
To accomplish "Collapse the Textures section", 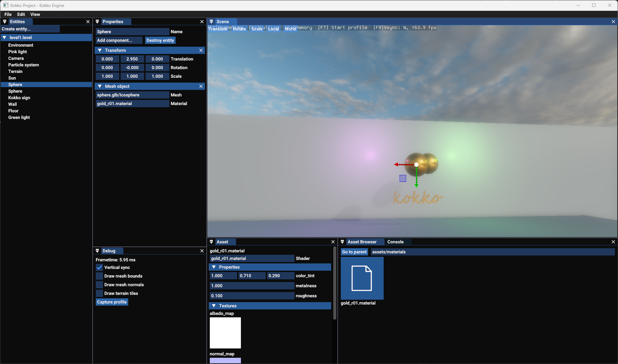I will 214,306.
